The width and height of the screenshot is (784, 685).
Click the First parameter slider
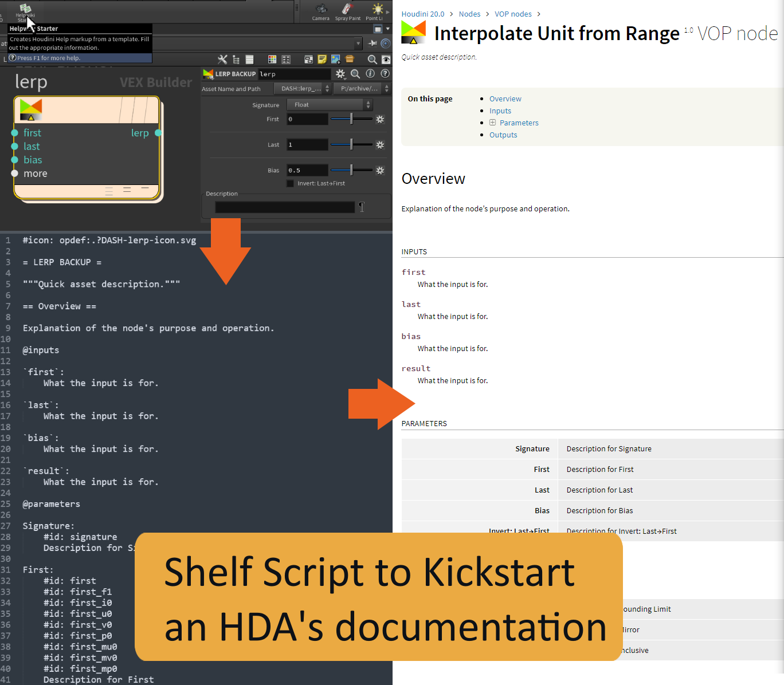[x=351, y=119]
